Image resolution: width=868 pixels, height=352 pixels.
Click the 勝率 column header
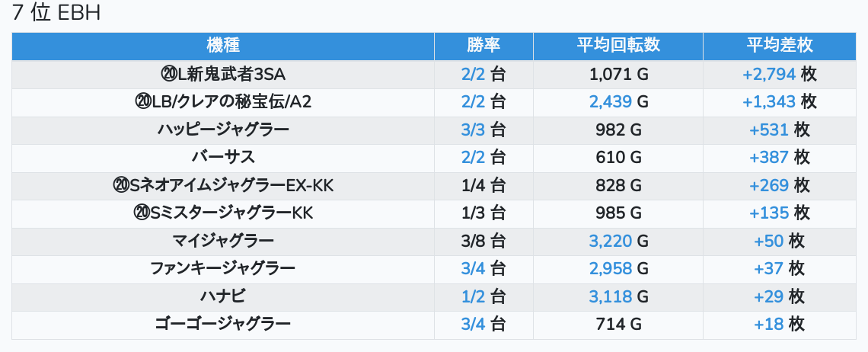[483, 45]
